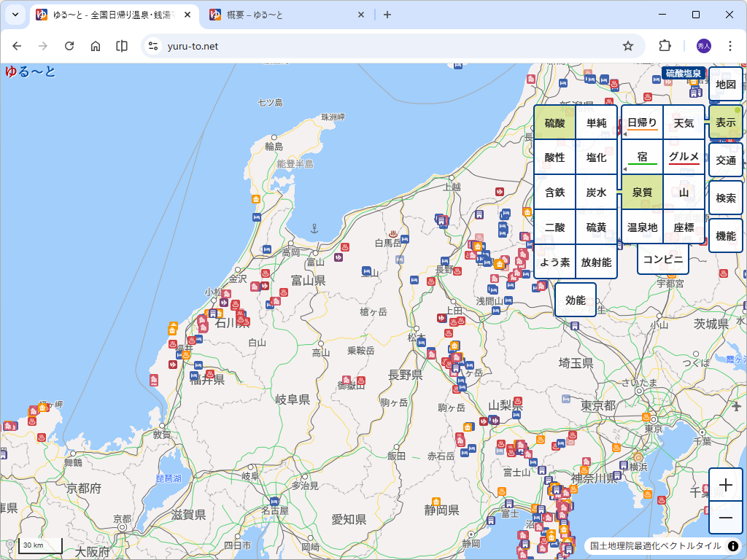Open the 地図 menu

pyautogui.click(x=726, y=85)
